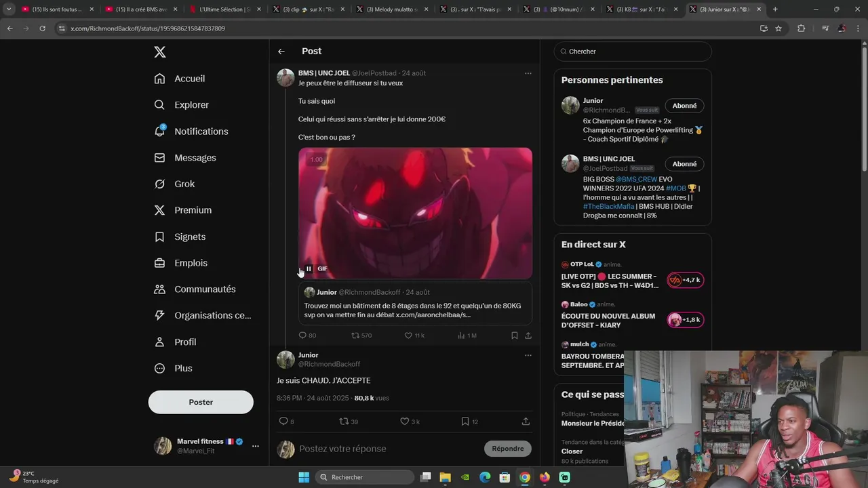Image resolution: width=868 pixels, height=488 pixels.
Task: Share the BMS UNC JOEL post
Action: pyautogui.click(x=528, y=335)
